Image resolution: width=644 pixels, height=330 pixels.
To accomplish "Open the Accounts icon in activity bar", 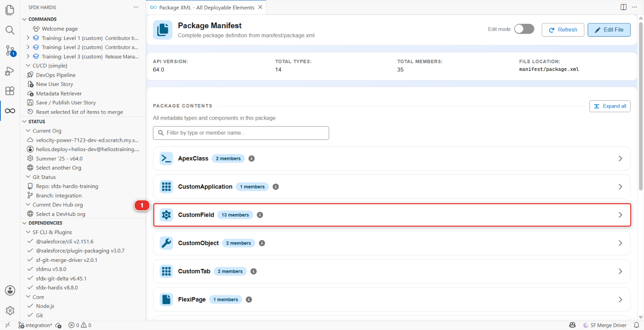I will click(x=10, y=291).
